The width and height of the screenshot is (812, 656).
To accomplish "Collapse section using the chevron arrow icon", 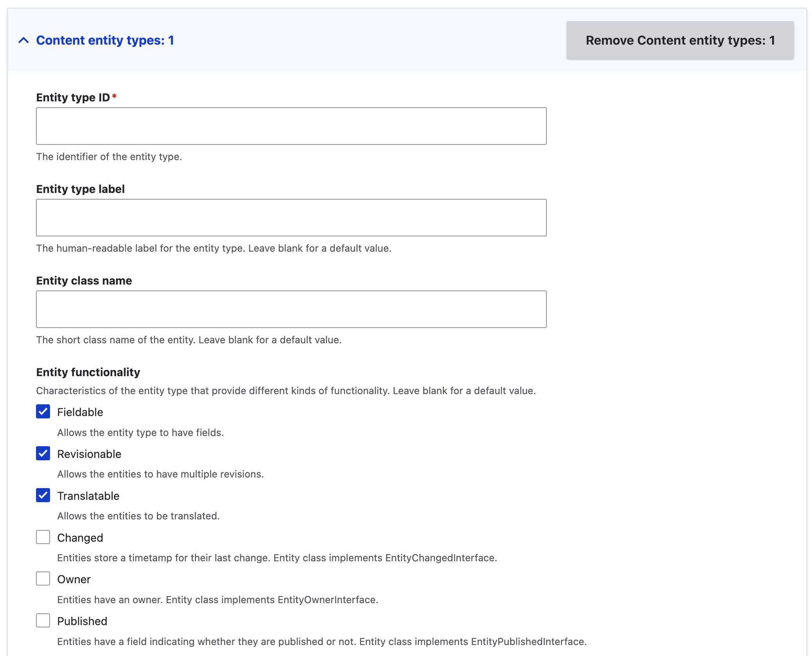I will [23, 40].
